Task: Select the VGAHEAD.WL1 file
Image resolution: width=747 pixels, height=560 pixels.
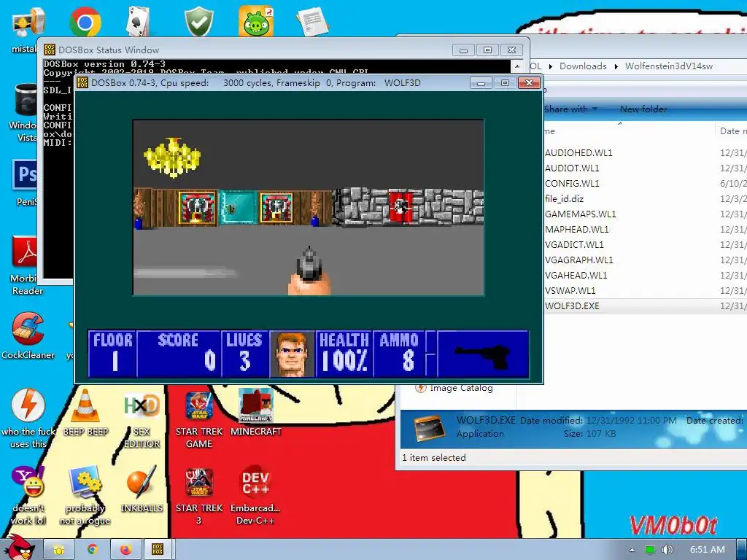Action: point(576,275)
